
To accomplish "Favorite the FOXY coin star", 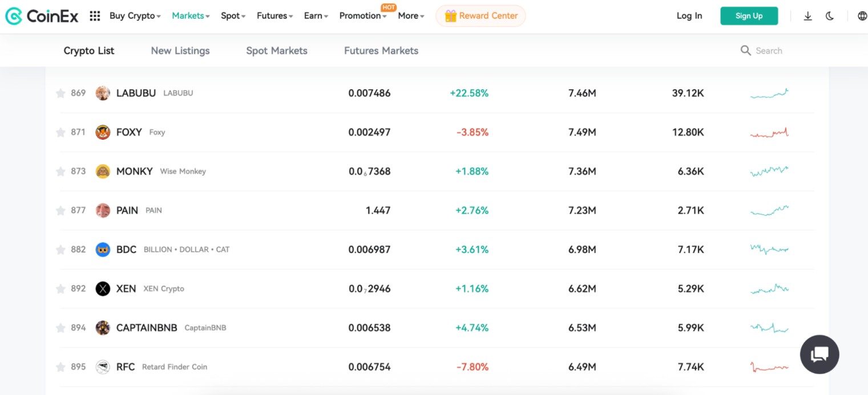I will (60, 132).
